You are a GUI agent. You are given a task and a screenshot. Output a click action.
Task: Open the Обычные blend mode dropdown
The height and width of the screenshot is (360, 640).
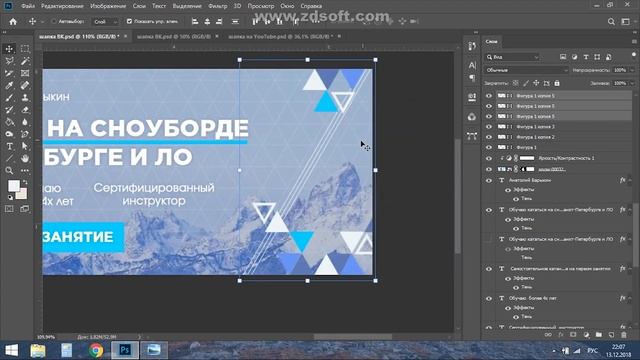pyautogui.click(x=527, y=70)
